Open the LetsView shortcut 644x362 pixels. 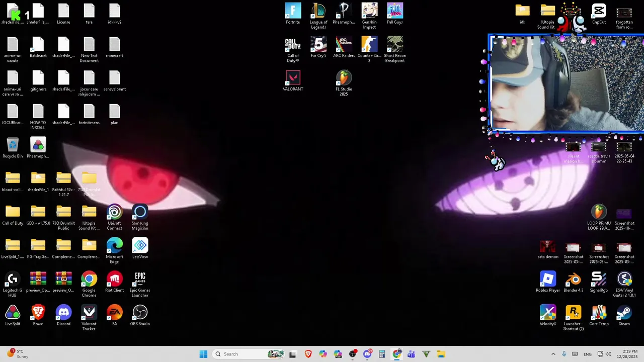[140, 248]
